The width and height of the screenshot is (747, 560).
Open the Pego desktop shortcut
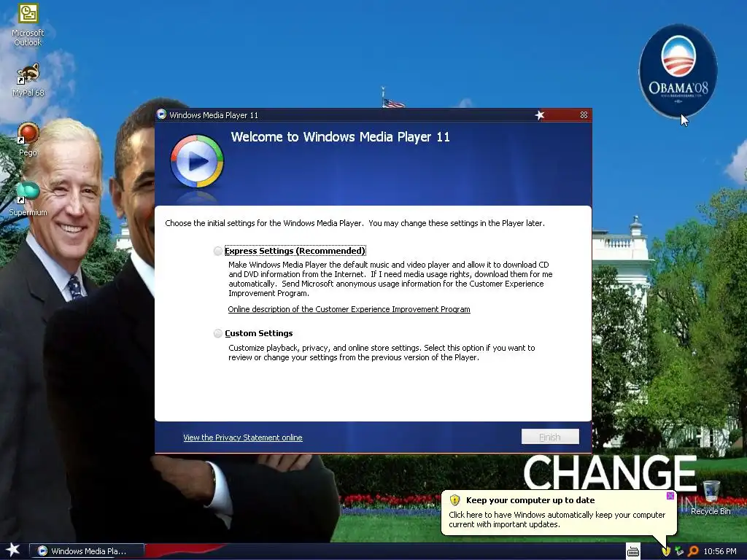tap(28, 139)
